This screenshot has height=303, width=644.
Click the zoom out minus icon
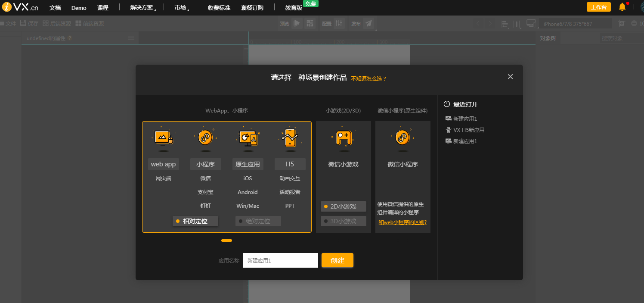point(634,23)
